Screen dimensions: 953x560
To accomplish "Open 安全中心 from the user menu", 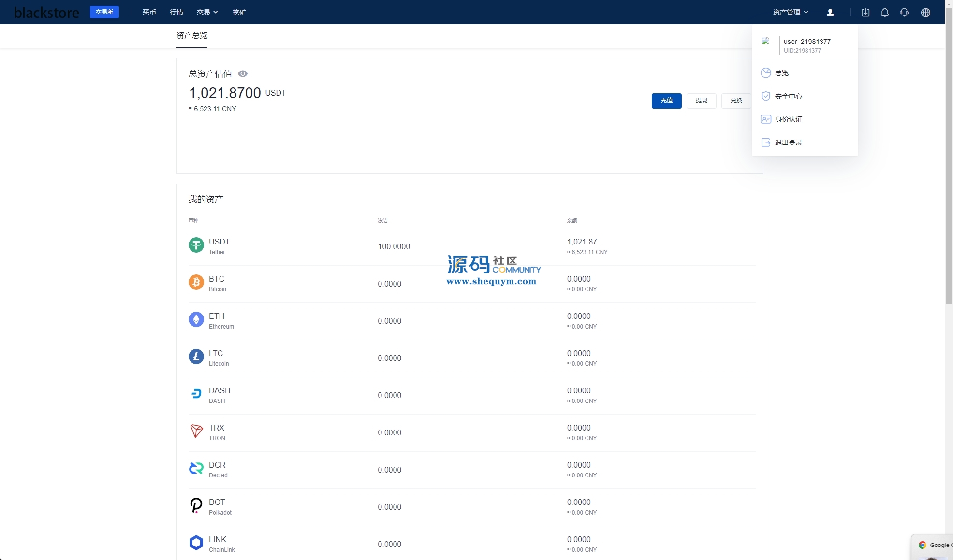I will (x=788, y=96).
